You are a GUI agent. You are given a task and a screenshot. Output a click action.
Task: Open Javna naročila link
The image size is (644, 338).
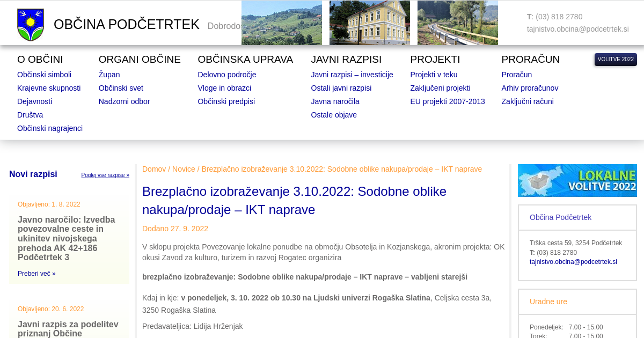(335, 101)
